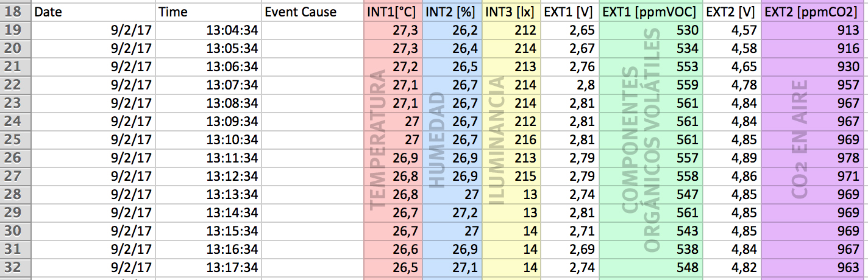Click the INT2 [%] header cell
868x280 pixels.
(x=451, y=12)
